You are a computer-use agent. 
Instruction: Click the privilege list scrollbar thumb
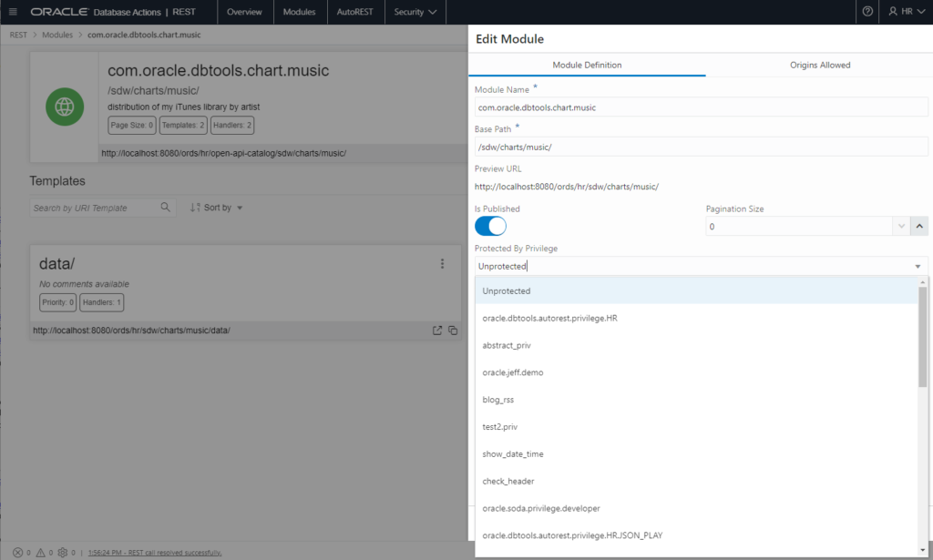923,337
